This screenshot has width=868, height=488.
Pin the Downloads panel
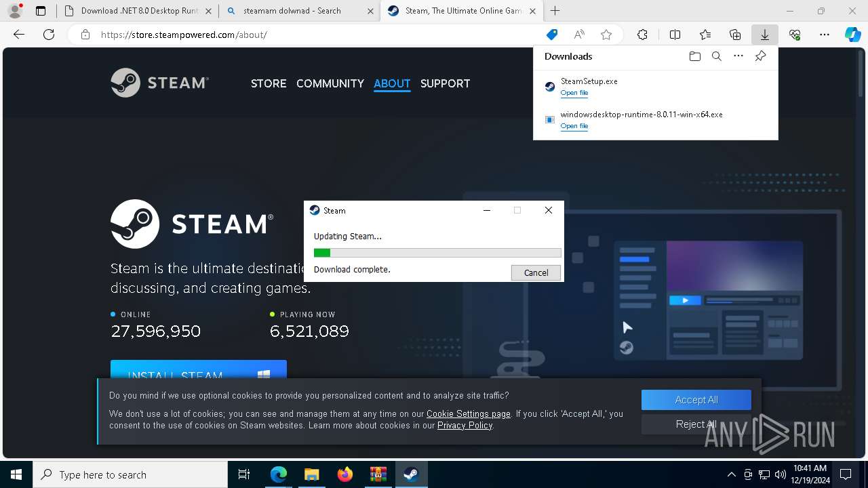760,56
